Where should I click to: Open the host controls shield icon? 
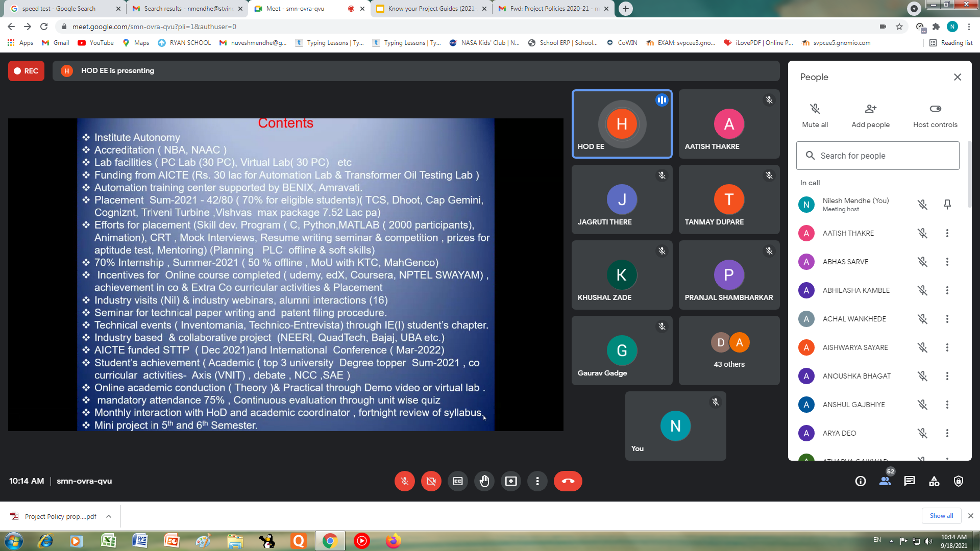(958, 481)
